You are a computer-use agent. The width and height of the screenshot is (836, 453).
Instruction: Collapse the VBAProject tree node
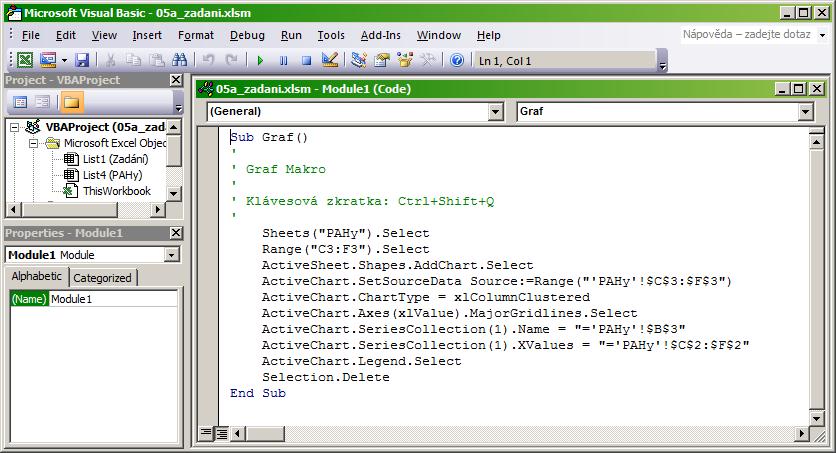click(14, 127)
